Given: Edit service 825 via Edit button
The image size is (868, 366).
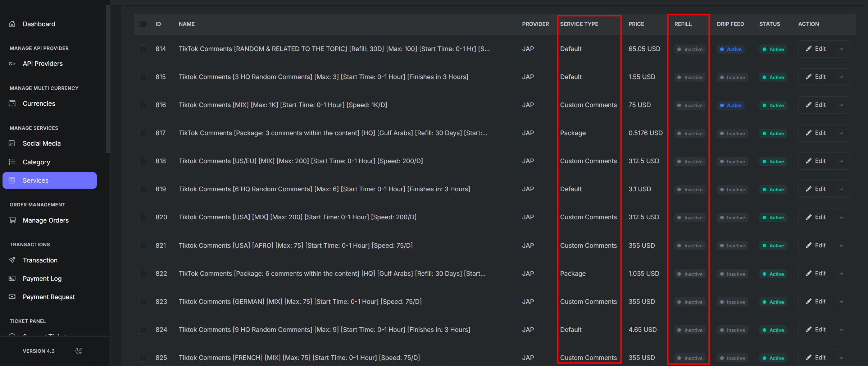Looking at the screenshot, I should pos(815,358).
